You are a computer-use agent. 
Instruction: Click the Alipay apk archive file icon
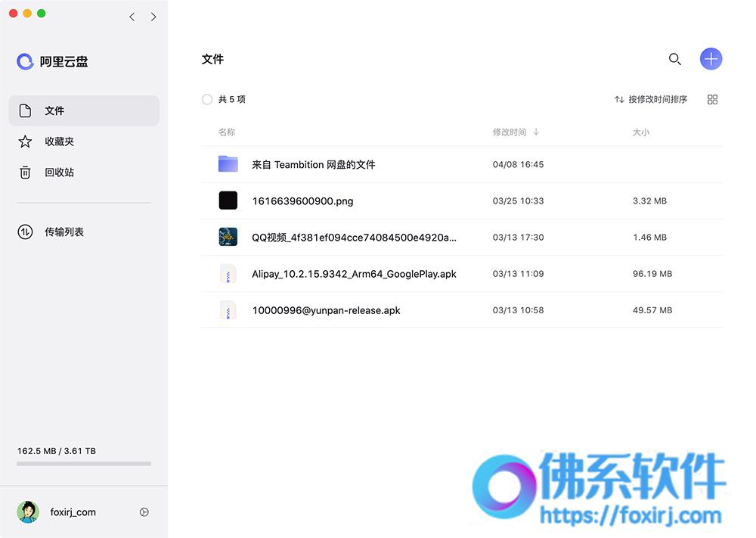click(x=228, y=274)
